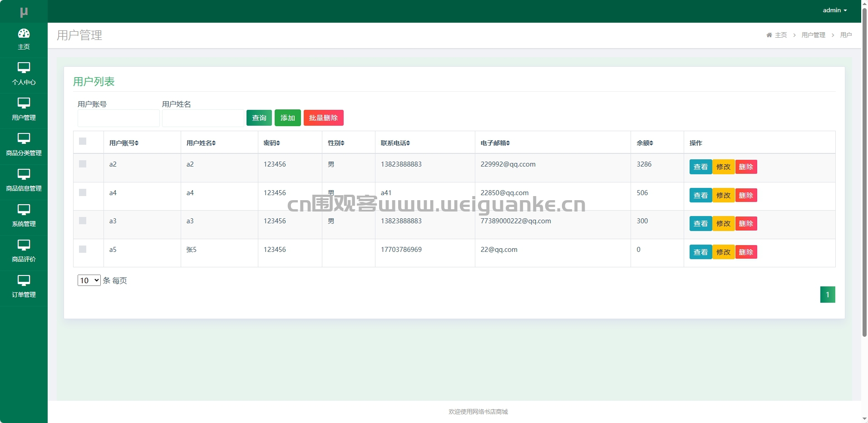This screenshot has width=868, height=423.
Task: Sort table by 余额 column arrows
Action: (x=651, y=143)
